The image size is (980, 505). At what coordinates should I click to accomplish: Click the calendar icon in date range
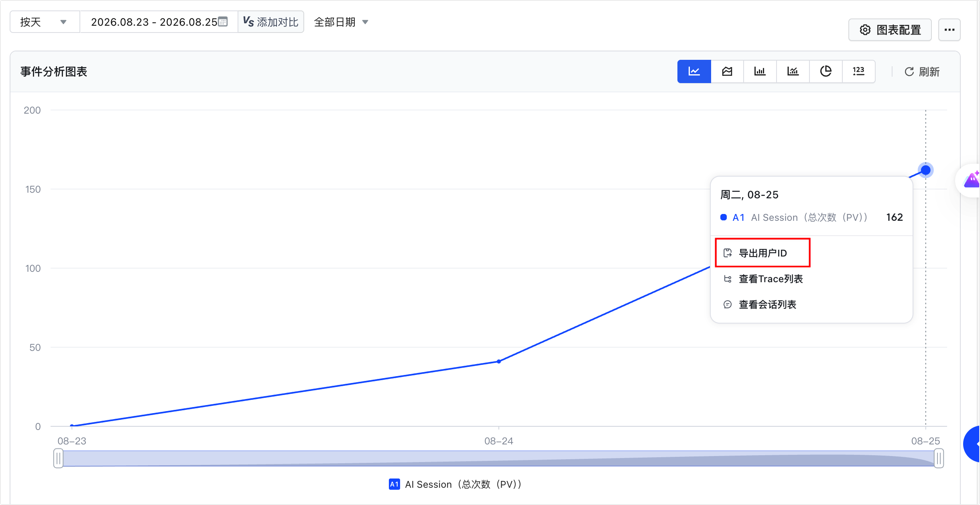(223, 22)
